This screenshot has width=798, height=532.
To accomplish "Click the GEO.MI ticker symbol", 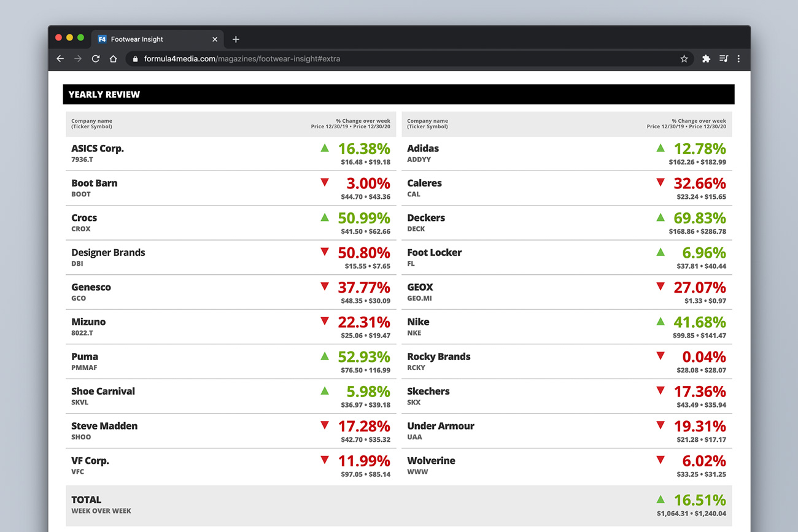I will pos(419,298).
